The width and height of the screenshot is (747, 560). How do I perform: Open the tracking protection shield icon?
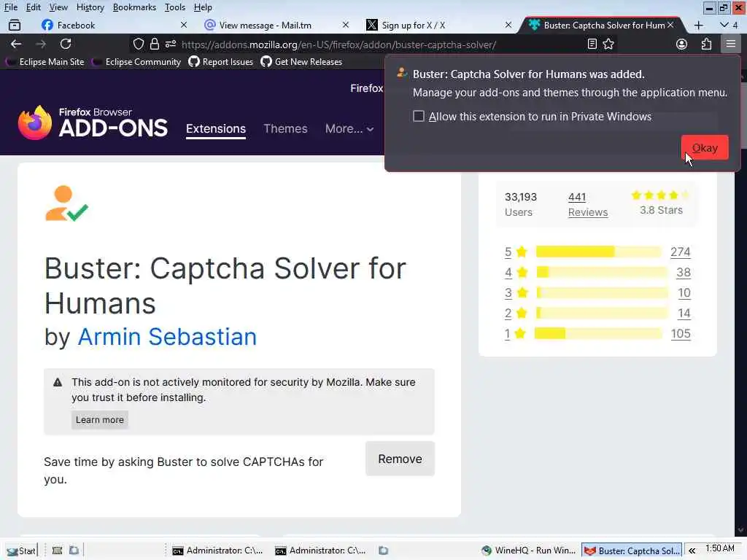(x=138, y=44)
